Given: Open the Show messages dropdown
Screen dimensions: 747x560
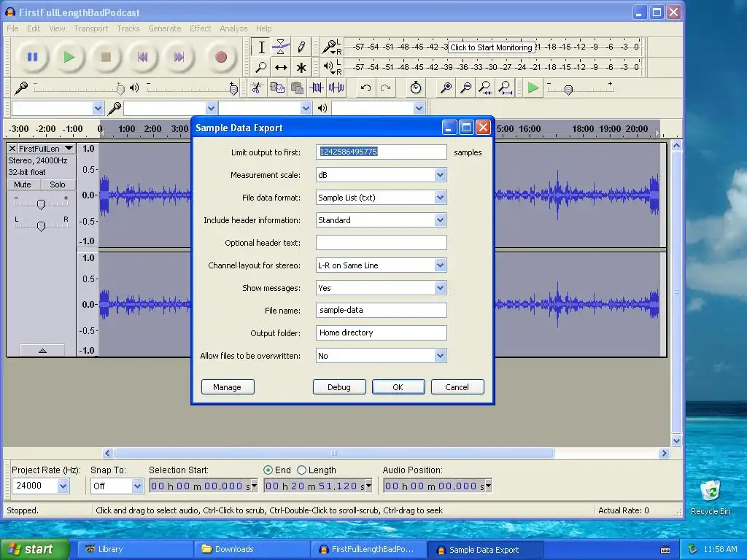Looking at the screenshot, I should tap(440, 287).
